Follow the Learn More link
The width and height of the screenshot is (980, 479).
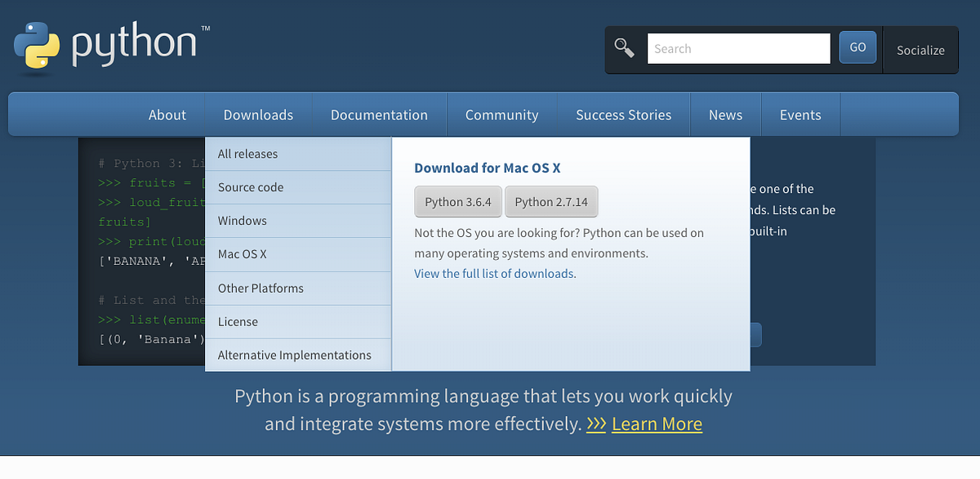pyautogui.click(x=657, y=424)
